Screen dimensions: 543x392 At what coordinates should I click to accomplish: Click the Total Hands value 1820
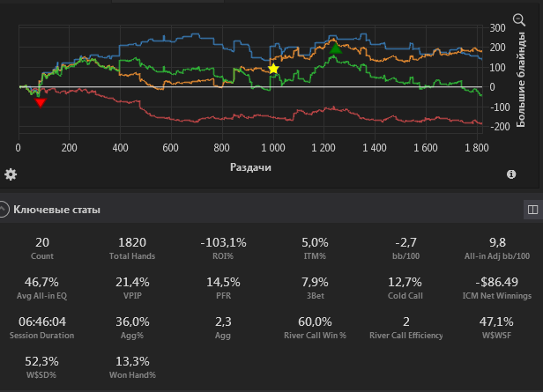132,242
